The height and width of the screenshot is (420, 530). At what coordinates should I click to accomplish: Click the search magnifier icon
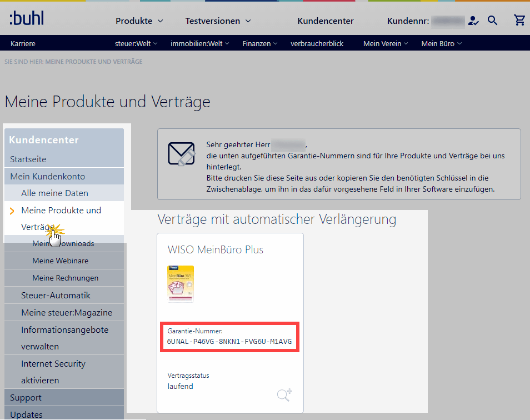pos(492,21)
